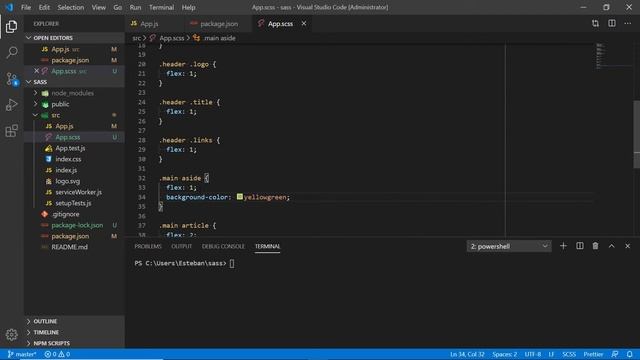The image size is (640, 360).
Task: Click Ln 34, Col 32 cursor position
Action: pyautogui.click(x=467, y=354)
